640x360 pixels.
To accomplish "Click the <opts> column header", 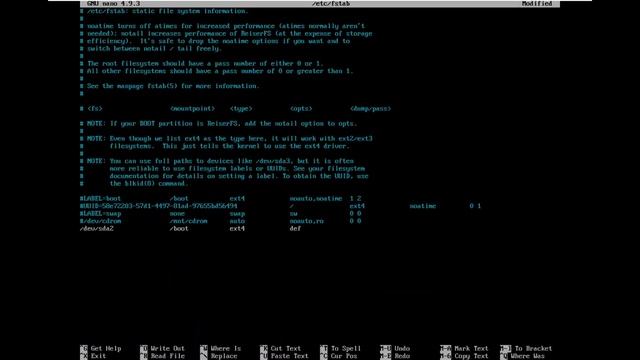I will tap(301, 109).
